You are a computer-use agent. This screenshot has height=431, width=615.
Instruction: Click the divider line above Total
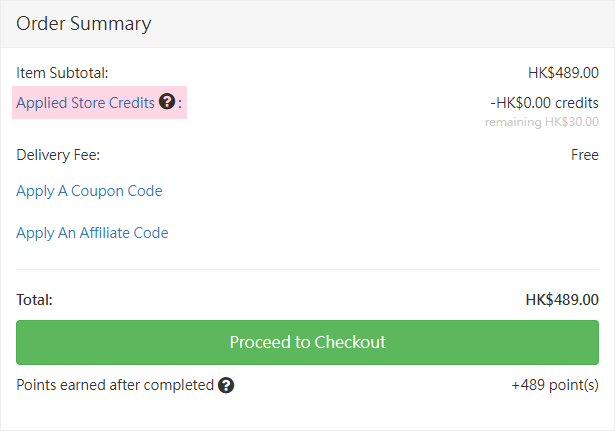point(307,269)
